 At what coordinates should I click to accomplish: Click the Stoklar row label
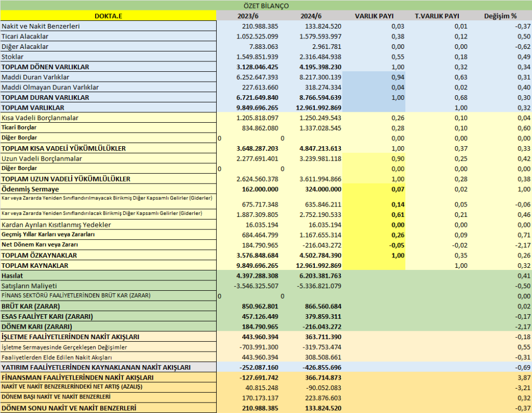pos(108,57)
